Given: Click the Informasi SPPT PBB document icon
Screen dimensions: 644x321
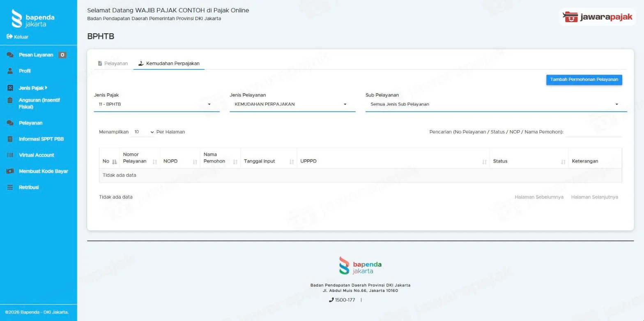Looking at the screenshot, I should (x=10, y=139).
